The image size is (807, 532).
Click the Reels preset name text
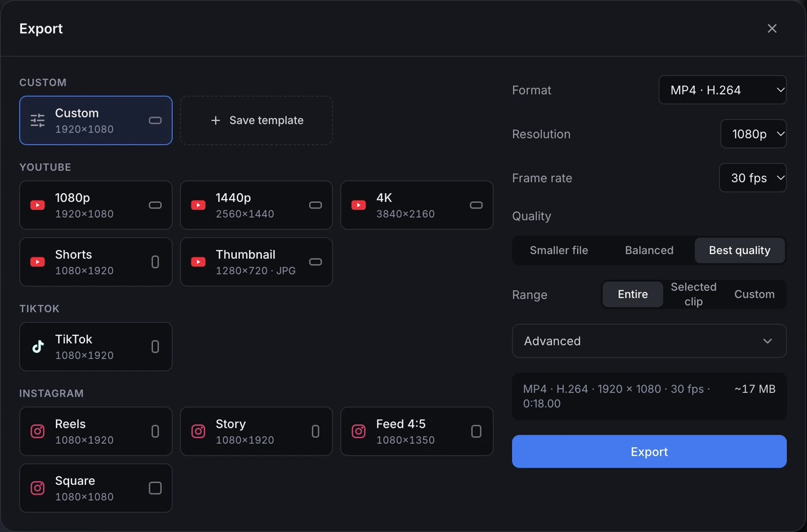(70, 424)
